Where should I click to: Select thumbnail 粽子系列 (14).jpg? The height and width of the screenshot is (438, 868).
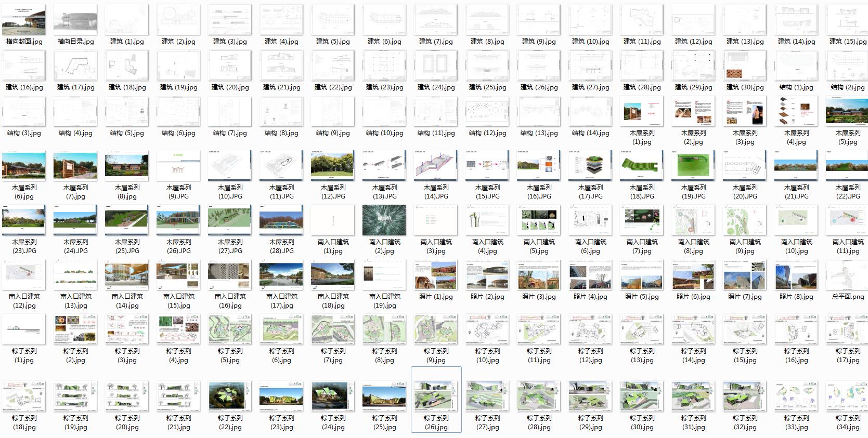coord(693,330)
